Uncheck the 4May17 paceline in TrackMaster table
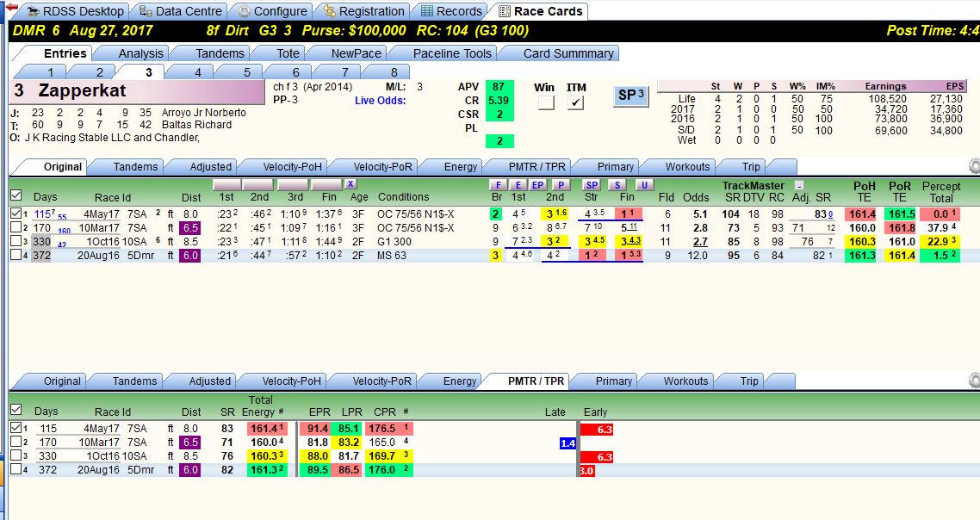The image size is (980, 520). (16, 214)
